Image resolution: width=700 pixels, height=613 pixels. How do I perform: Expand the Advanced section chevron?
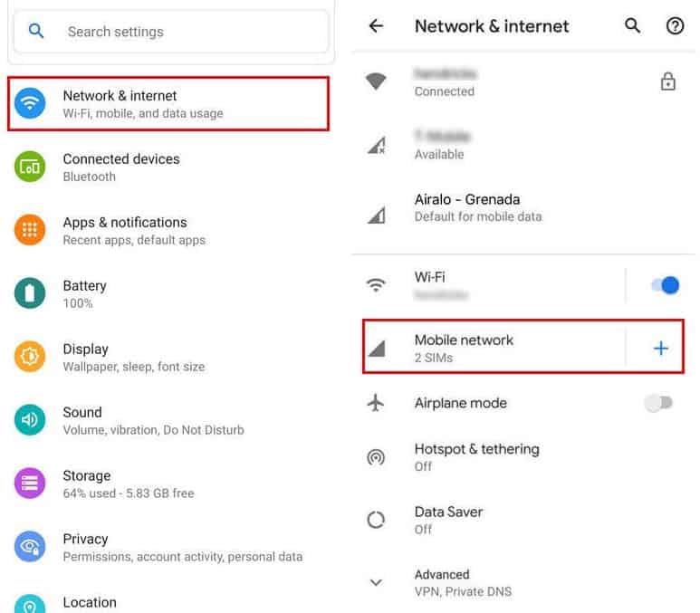tap(376, 582)
